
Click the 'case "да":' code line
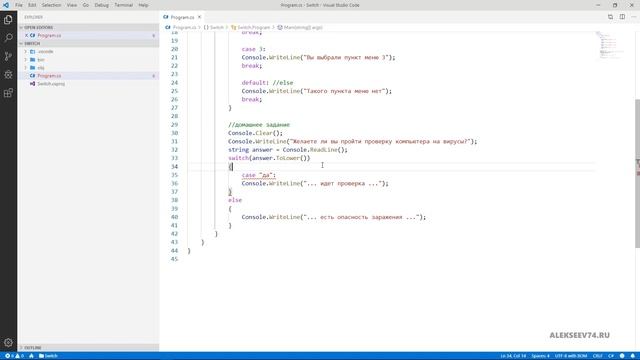pyautogui.click(x=258, y=175)
